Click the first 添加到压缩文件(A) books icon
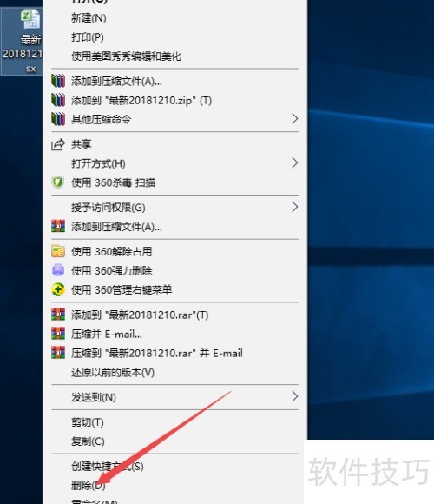Image resolution: width=434 pixels, height=504 pixels. point(58,81)
